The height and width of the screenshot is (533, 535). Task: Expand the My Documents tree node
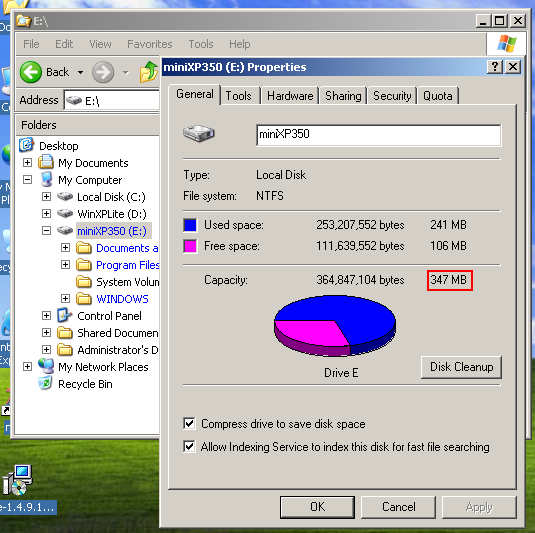click(27, 162)
